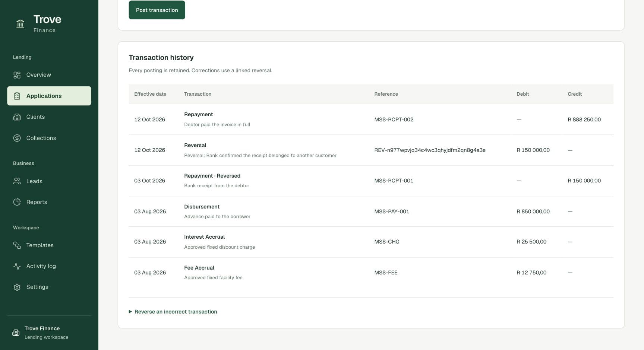Click the 03 Oct 2026 effective date
This screenshot has height=350, width=644.
pyautogui.click(x=149, y=181)
